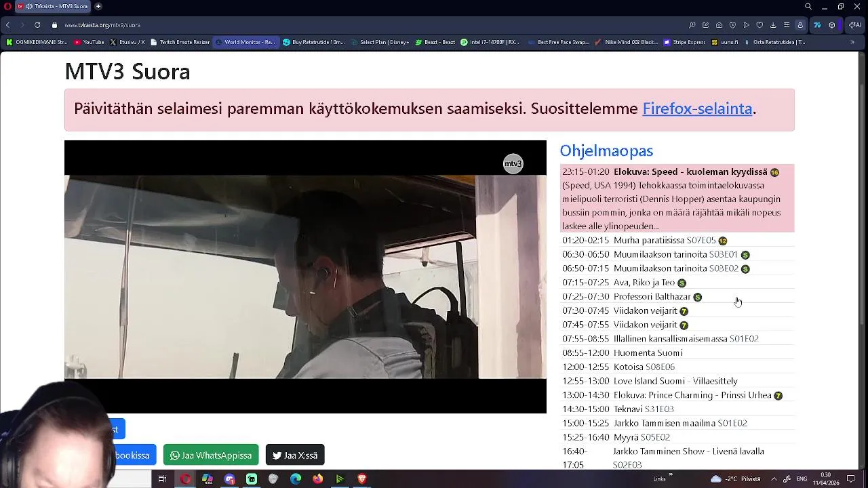This screenshot has width=868, height=488.
Task: Select Kotoisa S08E06 program
Action: point(677,367)
